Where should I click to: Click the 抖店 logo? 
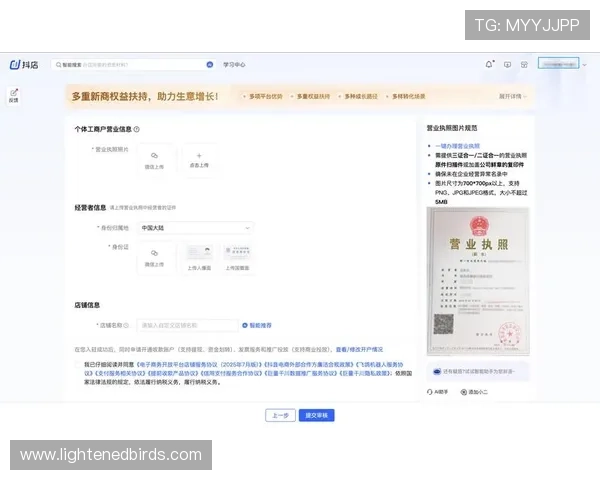24,65
